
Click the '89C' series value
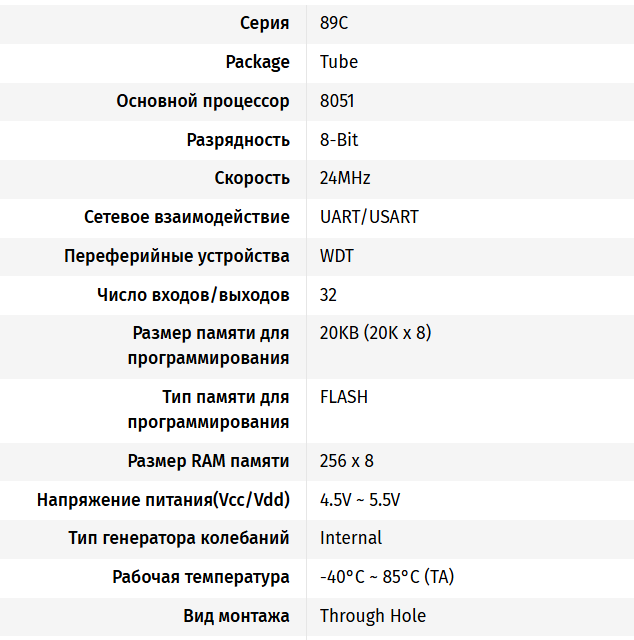point(335,23)
